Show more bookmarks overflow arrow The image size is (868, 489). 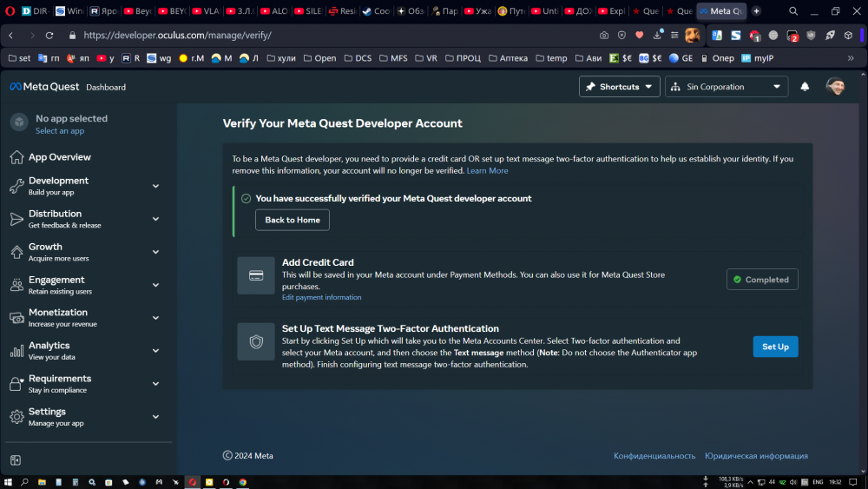click(x=851, y=58)
